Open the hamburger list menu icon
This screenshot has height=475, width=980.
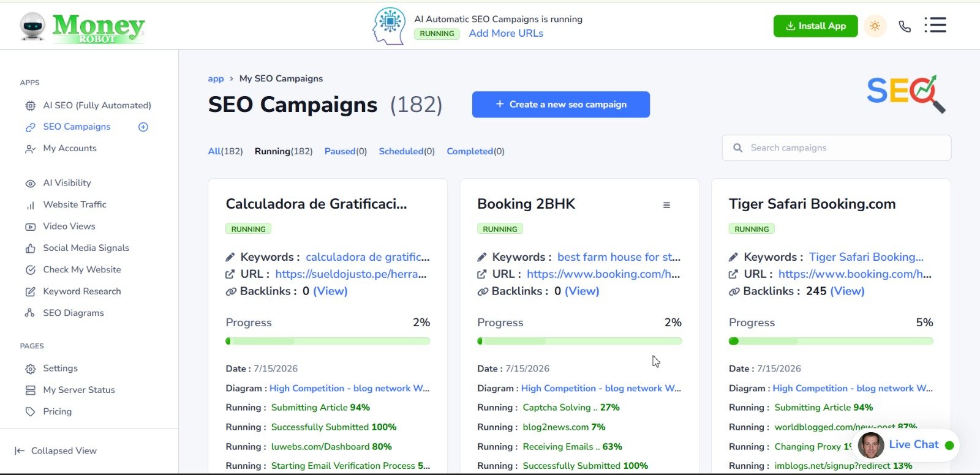point(935,25)
